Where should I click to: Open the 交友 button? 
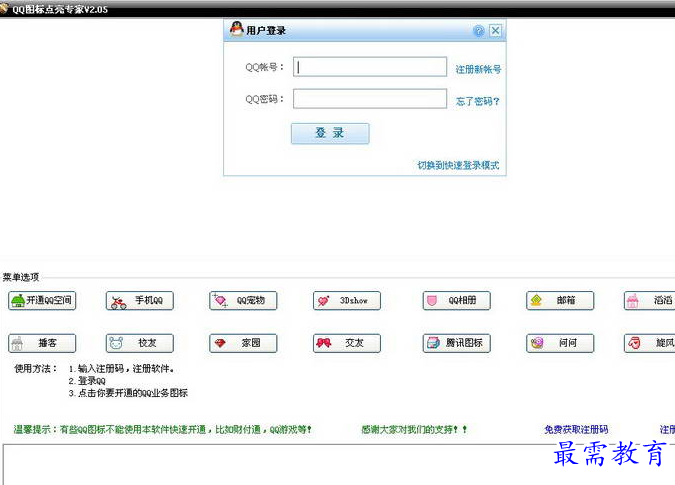pos(347,343)
